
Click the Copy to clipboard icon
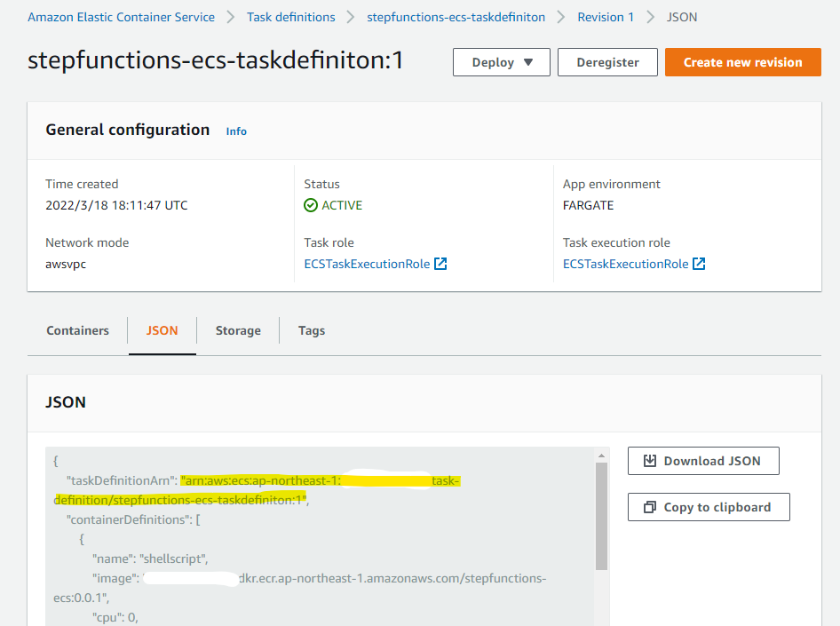click(652, 507)
